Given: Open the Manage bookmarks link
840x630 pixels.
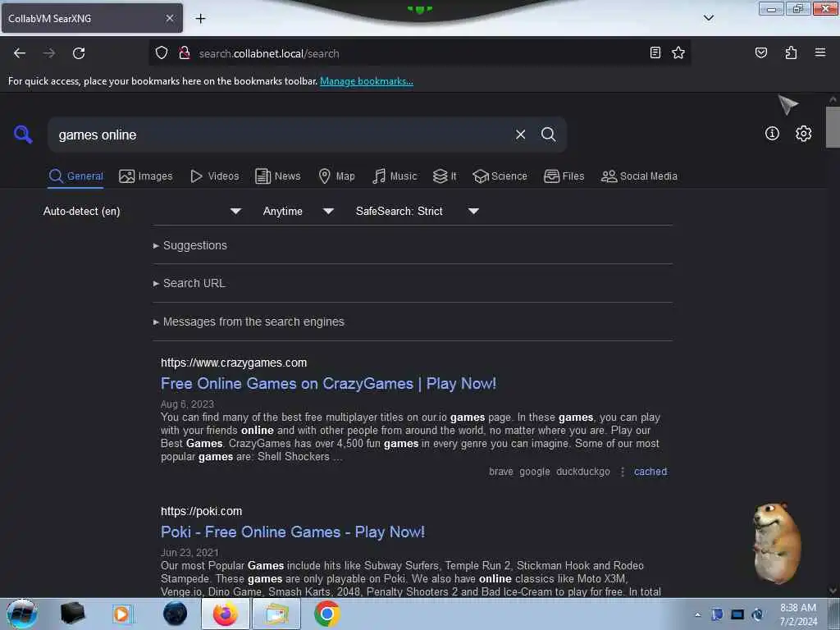Looking at the screenshot, I should click(367, 81).
